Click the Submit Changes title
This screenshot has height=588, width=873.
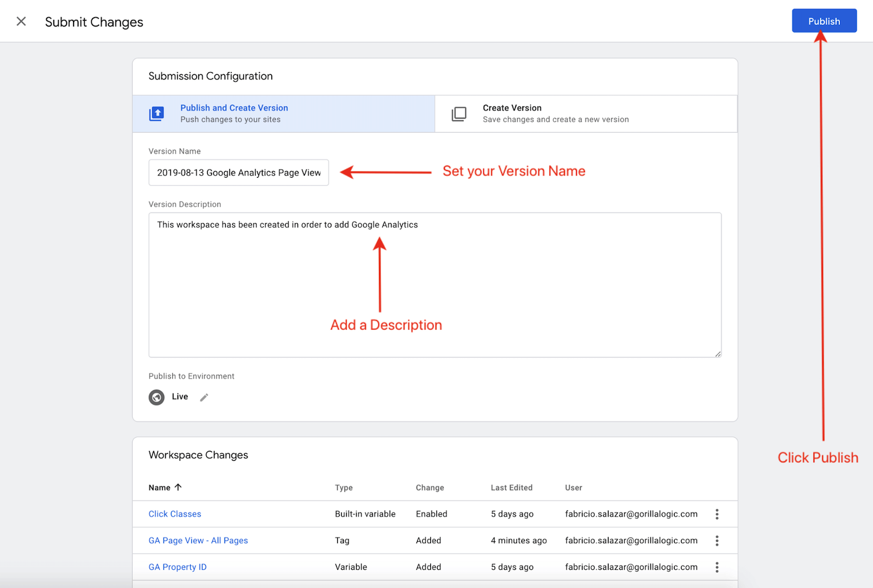[x=94, y=22]
